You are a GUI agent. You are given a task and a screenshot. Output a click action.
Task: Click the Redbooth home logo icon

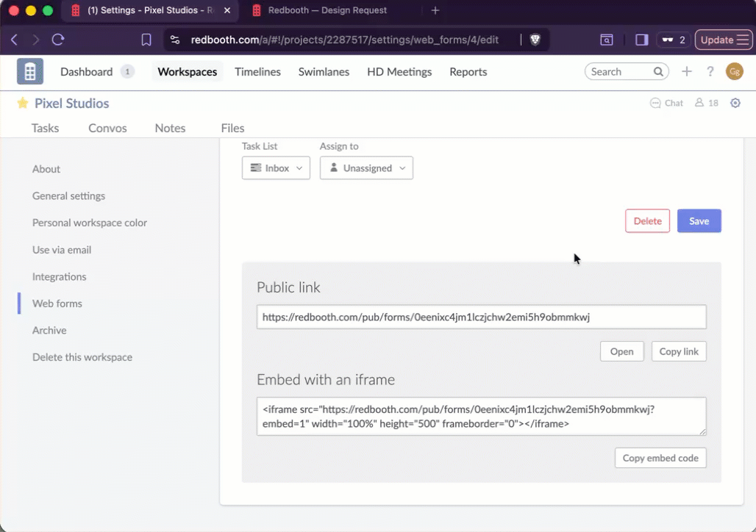tap(30, 71)
